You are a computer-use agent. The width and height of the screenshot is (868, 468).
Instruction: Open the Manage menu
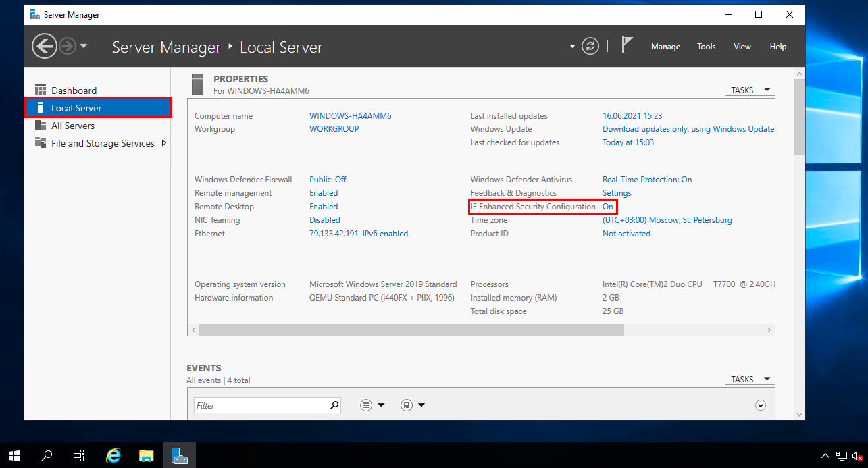click(x=665, y=47)
